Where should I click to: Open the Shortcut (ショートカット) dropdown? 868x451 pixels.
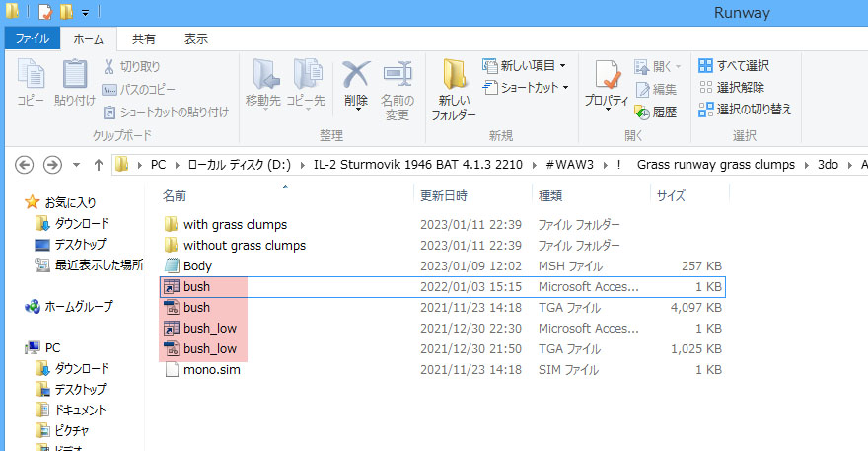526,88
